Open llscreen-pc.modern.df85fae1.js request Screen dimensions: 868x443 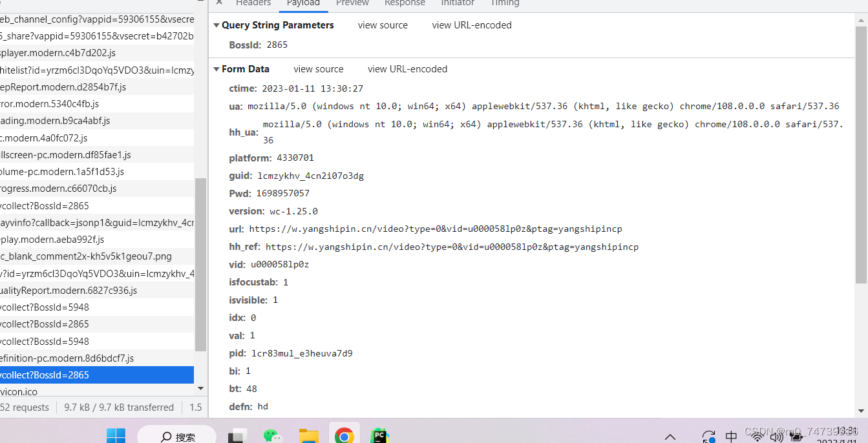pos(97,155)
